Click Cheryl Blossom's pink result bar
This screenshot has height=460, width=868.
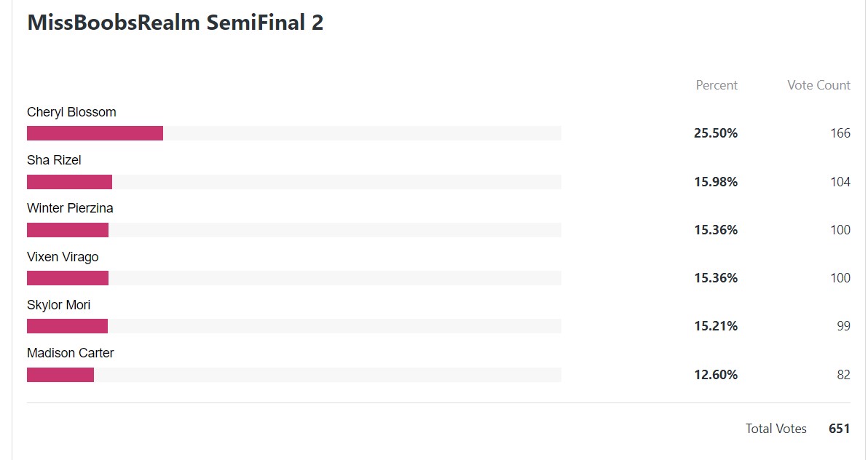click(x=95, y=133)
